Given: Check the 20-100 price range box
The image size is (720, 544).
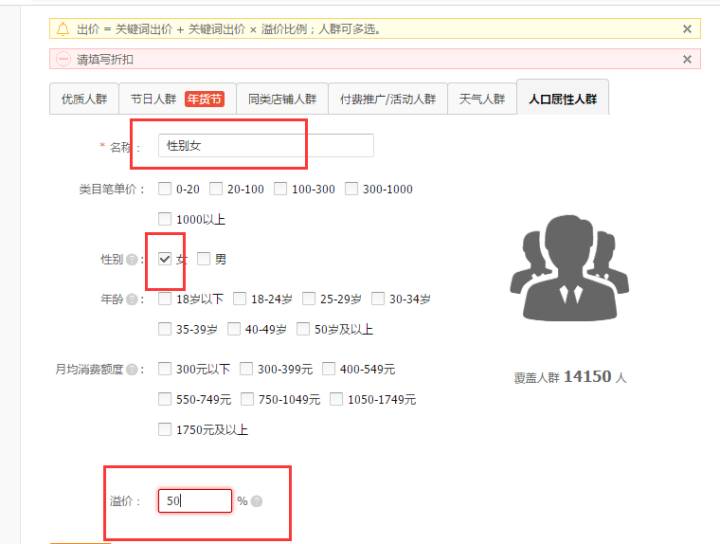Looking at the screenshot, I should pos(216,189).
